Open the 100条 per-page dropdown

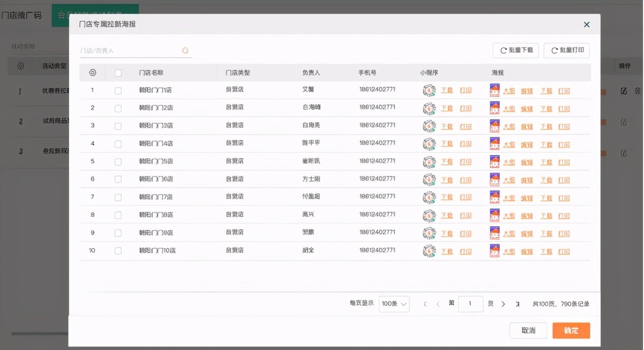(x=394, y=304)
